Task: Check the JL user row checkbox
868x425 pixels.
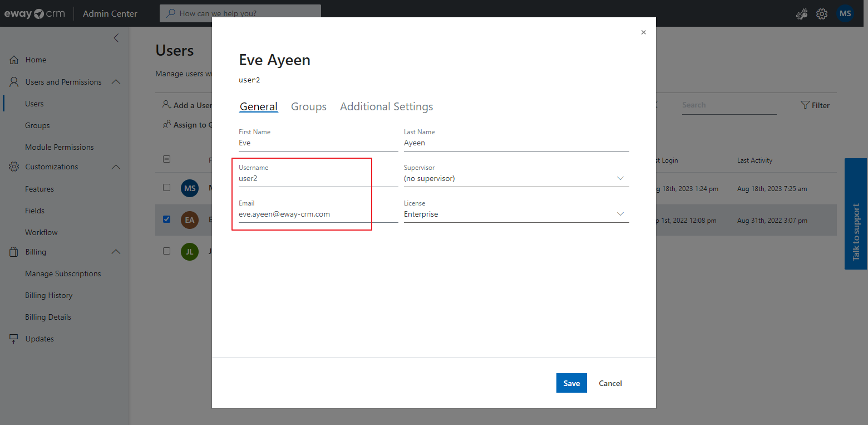Action: (x=166, y=251)
